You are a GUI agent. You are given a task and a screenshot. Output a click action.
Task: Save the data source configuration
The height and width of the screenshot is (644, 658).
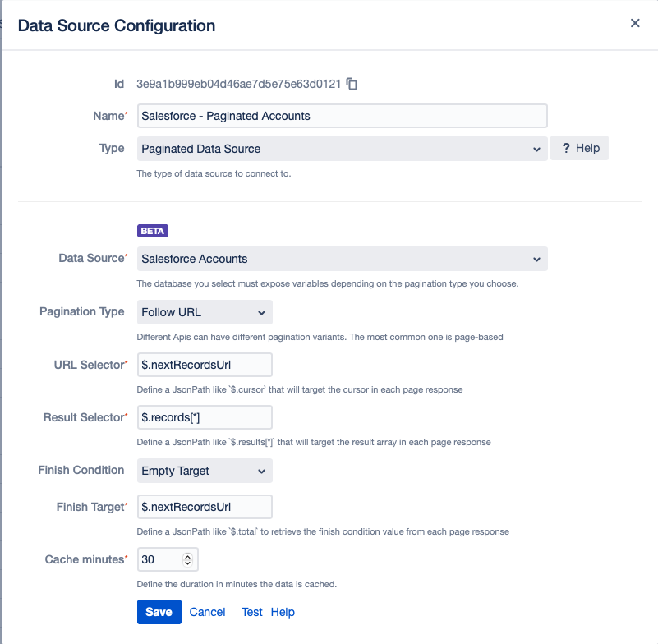(x=159, y=612)
